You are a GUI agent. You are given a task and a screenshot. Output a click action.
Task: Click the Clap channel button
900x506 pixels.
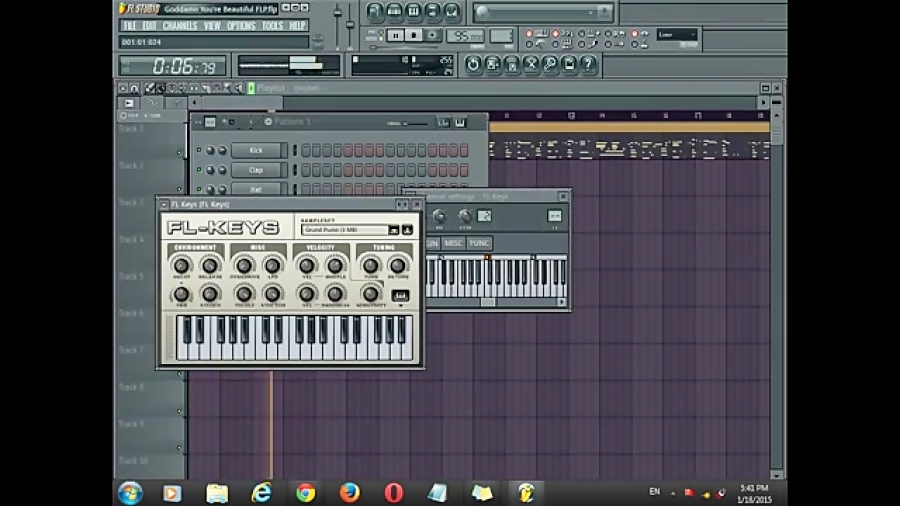point(256,170)
